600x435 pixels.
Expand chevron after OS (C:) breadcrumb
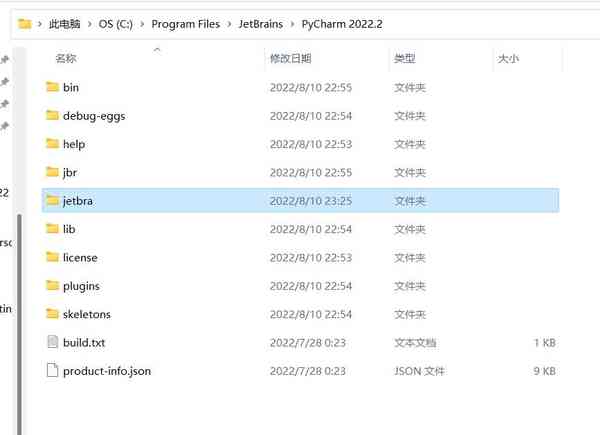point(142,24)
